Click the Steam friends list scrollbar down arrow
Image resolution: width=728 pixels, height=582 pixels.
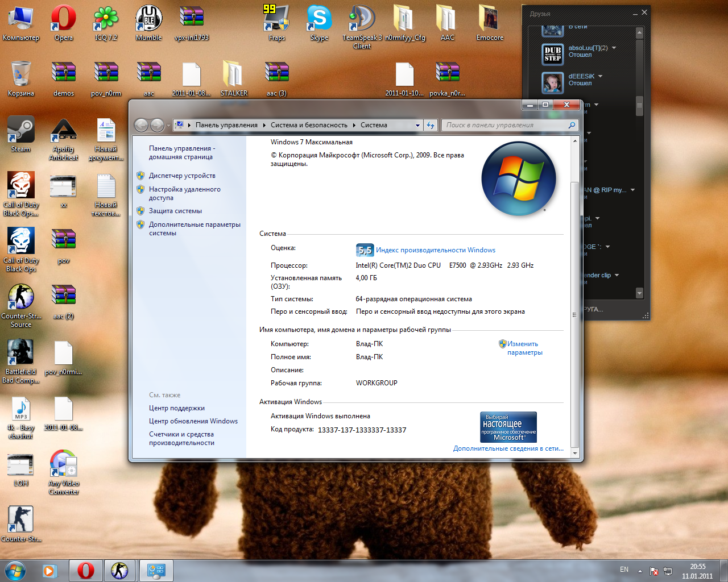pos(639,293)
